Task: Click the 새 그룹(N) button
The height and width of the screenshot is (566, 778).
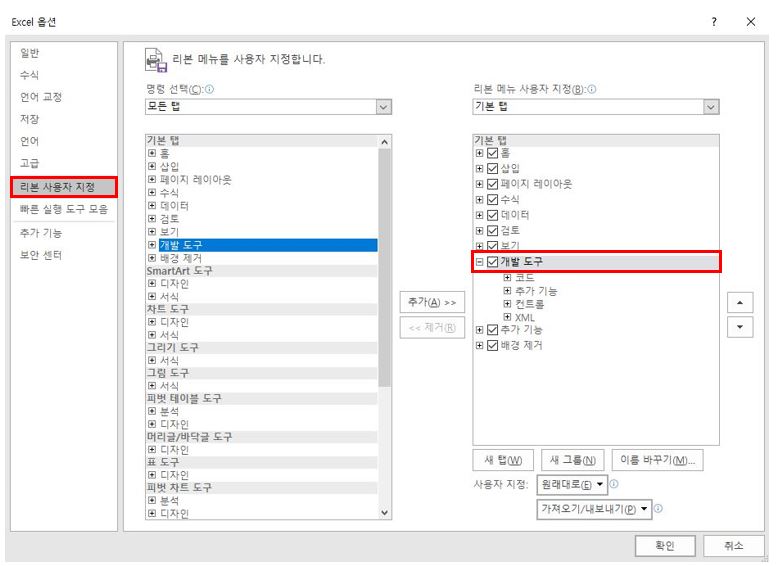Action: (x=573, y=460)
